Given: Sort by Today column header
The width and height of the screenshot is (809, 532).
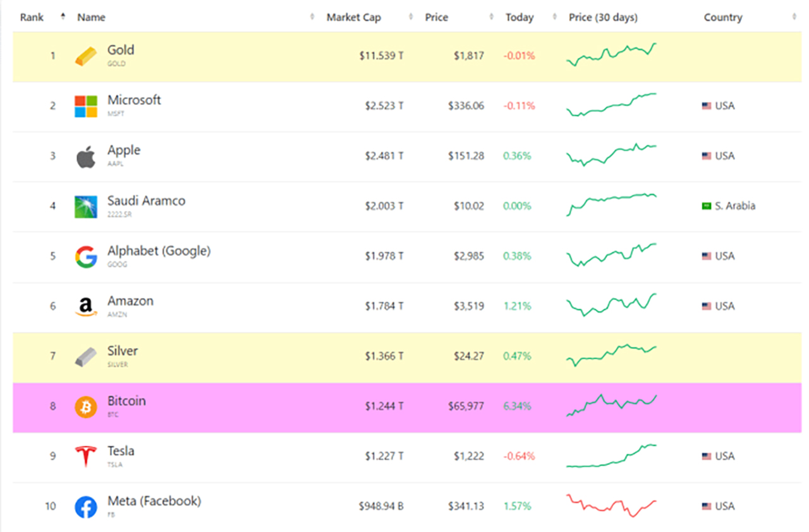Looking at the screenshot, I should coord(519,17).
